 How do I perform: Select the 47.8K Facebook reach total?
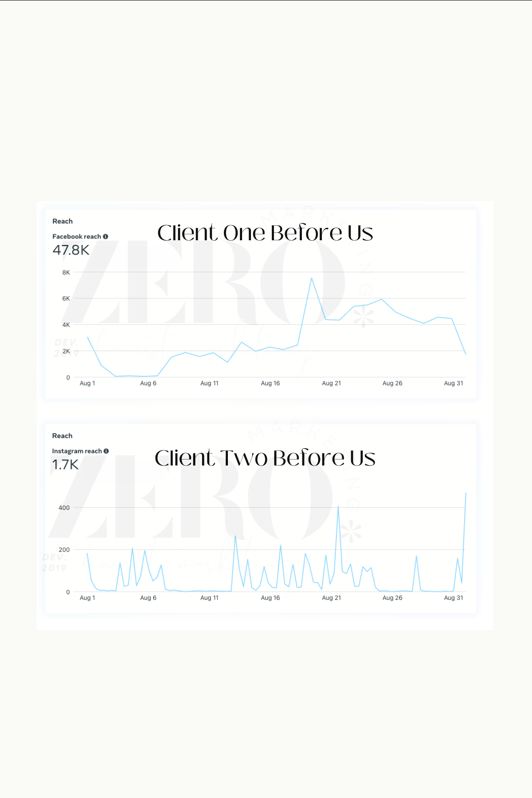point(71,250)
